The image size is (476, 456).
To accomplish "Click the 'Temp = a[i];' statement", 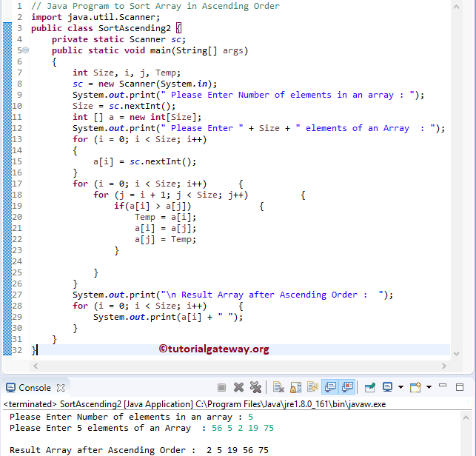I will coord(165,217).
